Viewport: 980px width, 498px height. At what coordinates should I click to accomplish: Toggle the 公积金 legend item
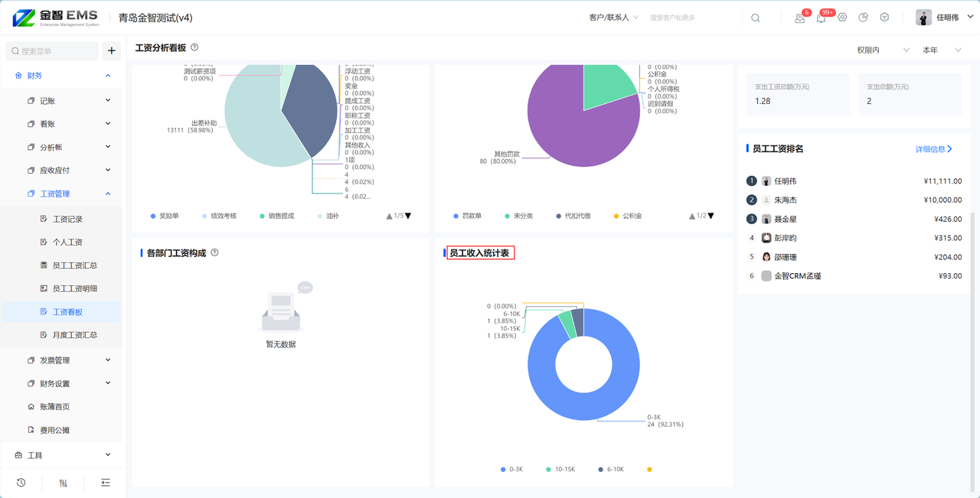[x=628, y=216]
